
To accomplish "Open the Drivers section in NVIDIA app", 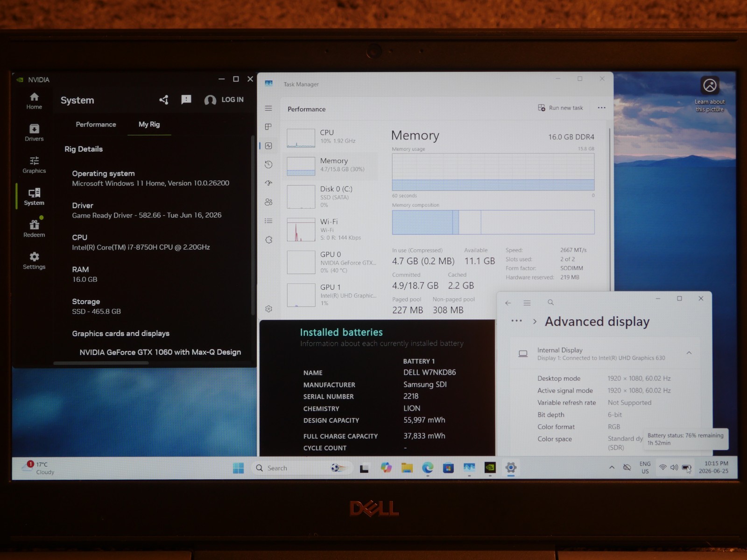I will (x=34, y=133).
